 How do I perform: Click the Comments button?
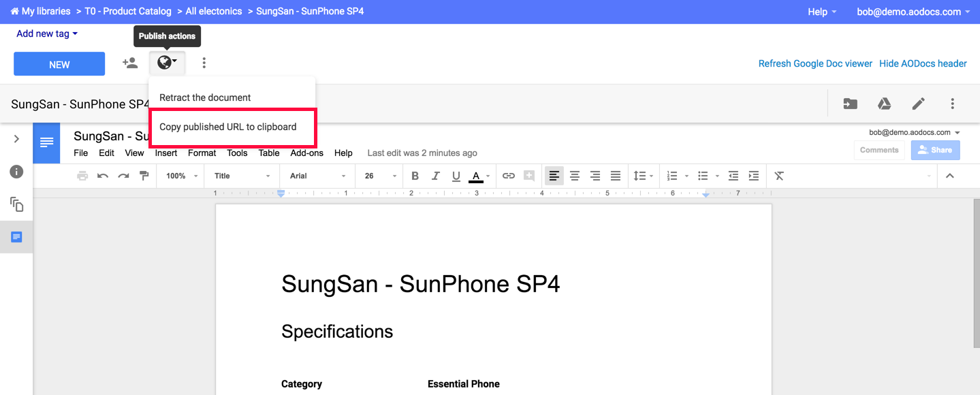(x=879, y=150)
